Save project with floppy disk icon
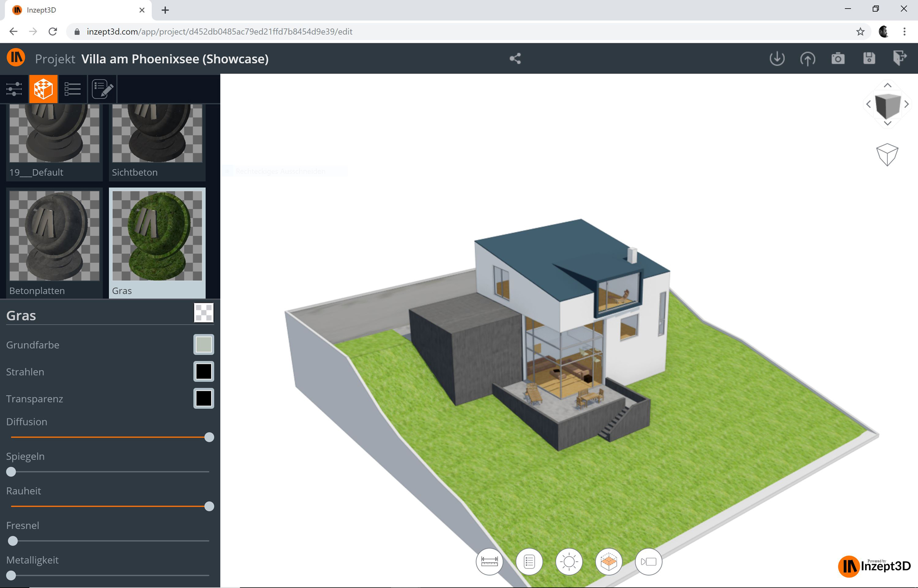The height and width of the screenshot is (588, 918). [x=869, y=58]
